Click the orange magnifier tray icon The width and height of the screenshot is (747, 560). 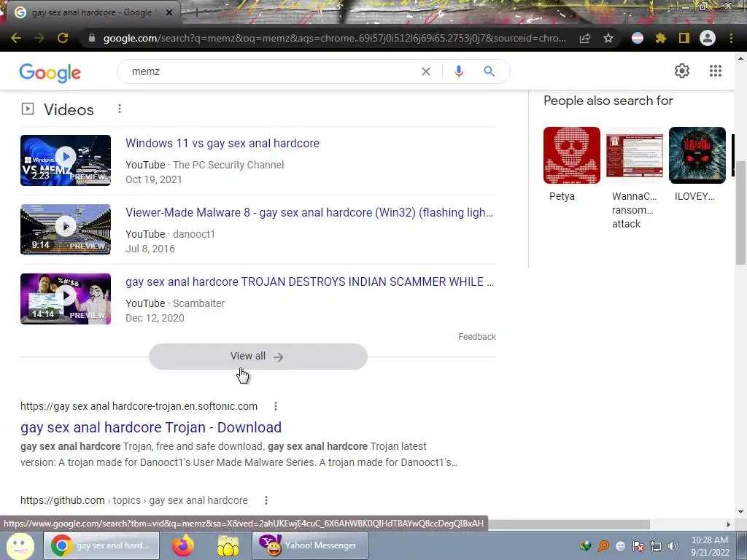[603, 546]
